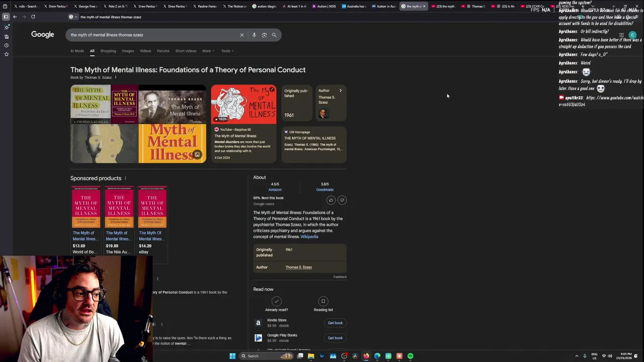This screenshot has height=362, width=644.
Task: Switch to Shopping results tab
Action: coord(108,51)
